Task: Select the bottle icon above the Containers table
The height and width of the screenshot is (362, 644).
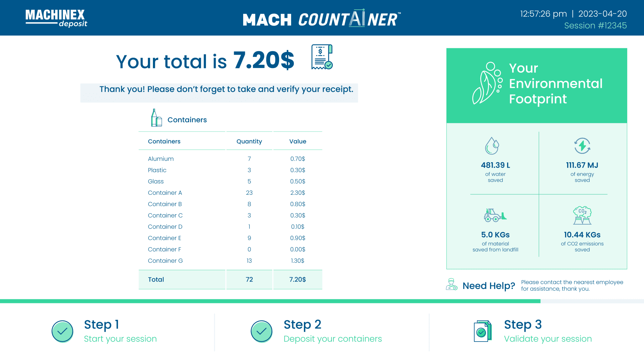Action: pos(156,117)
